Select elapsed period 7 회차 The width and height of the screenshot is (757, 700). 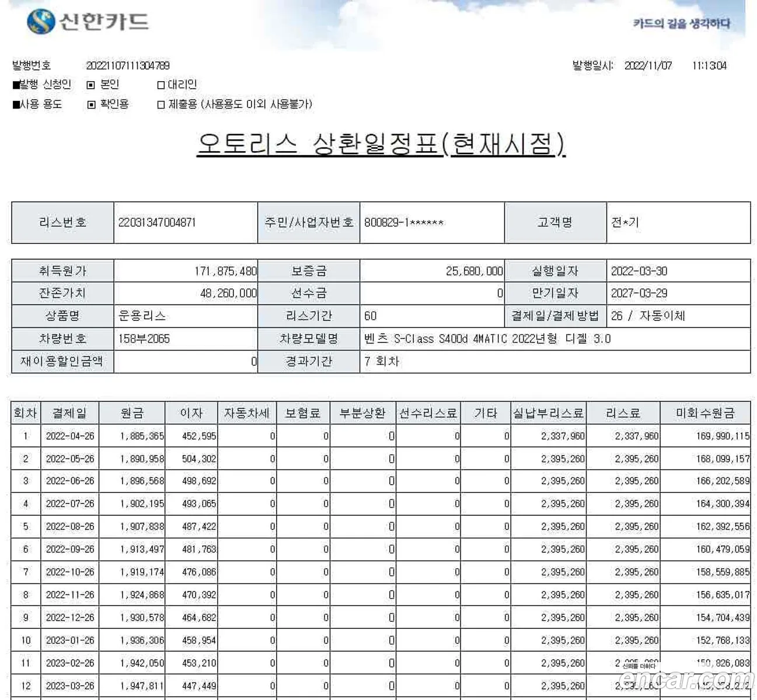tap(382, 361)
